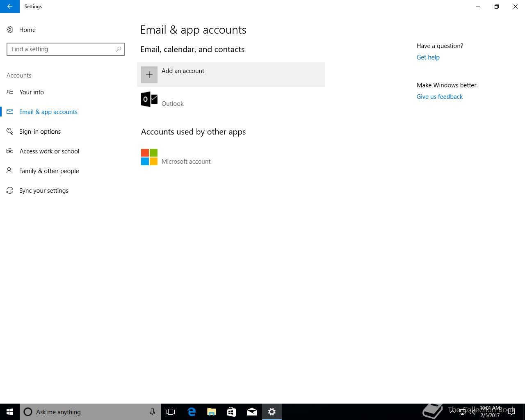
Task: Click the Family & other people icon
Action: [x=10, y=171]
